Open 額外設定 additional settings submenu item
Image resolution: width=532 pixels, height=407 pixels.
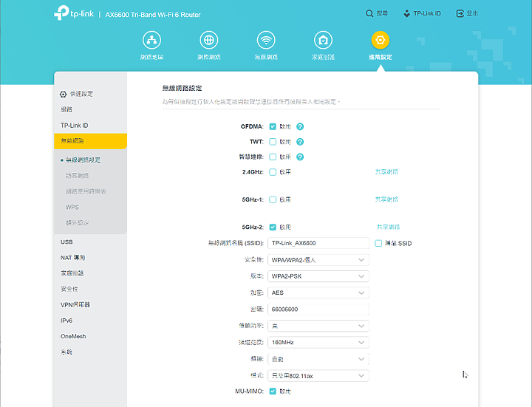pos(77,223)
